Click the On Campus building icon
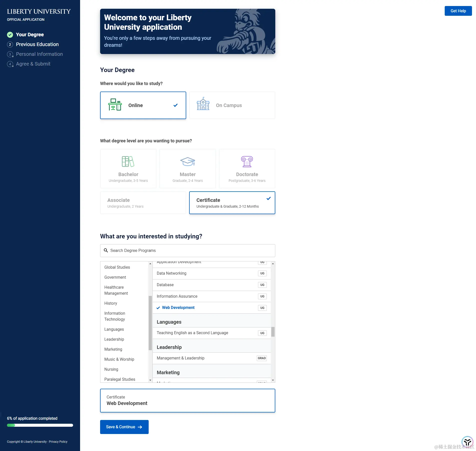Viewport: 476px width, 451px height. tap(203, 104)
